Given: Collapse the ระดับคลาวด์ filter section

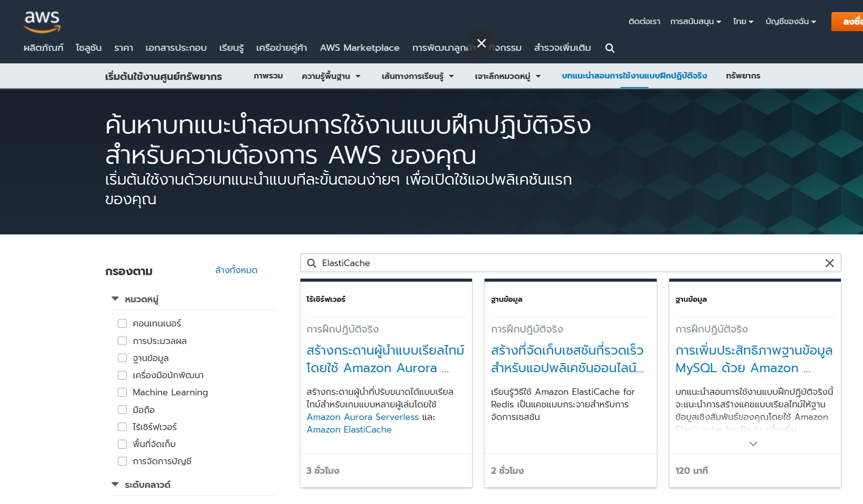Looking at the screenshot, I should coord(115,484).
